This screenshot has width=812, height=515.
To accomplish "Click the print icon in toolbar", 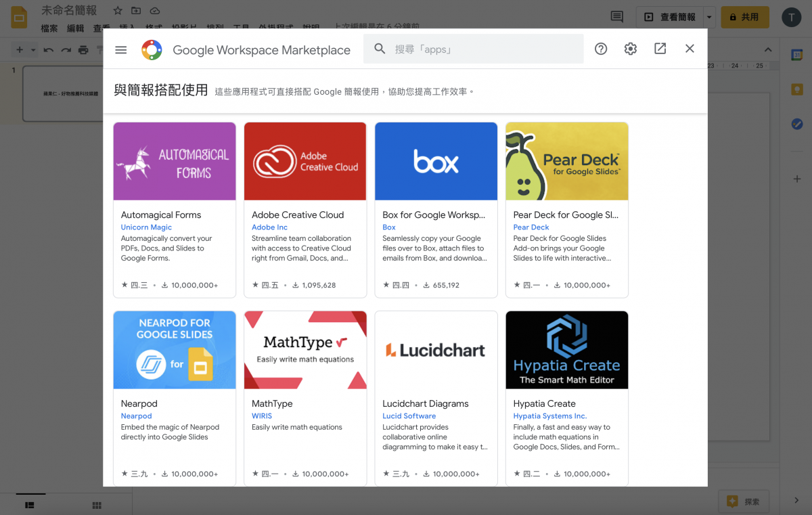I will (x=83, y=49).
